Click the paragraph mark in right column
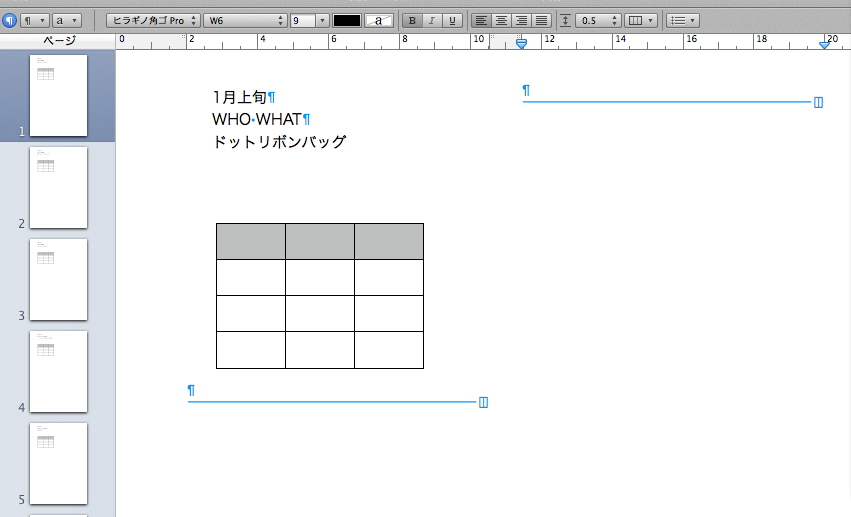Screen dimensions: 851x517 (x=526, y=90)
